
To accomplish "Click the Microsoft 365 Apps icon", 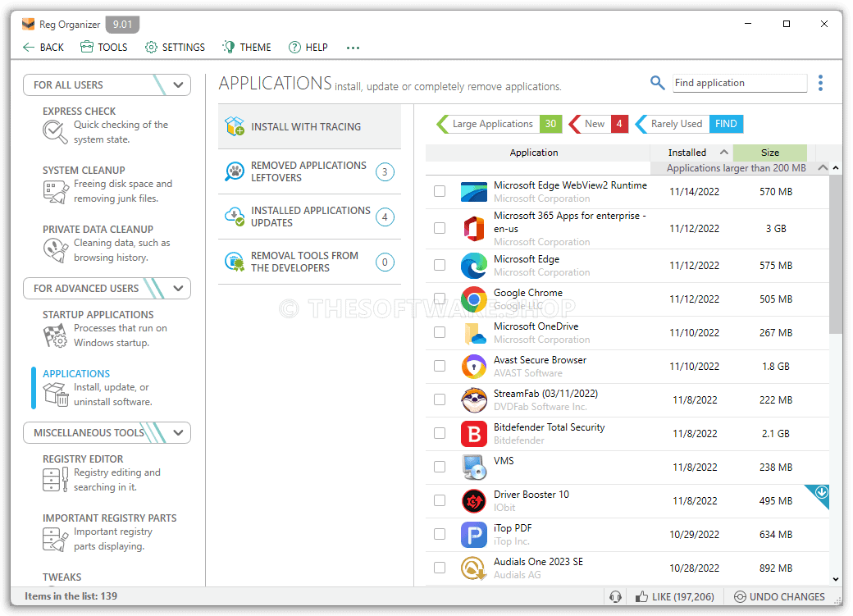I will pyautogui.click(x=474, y=229).
